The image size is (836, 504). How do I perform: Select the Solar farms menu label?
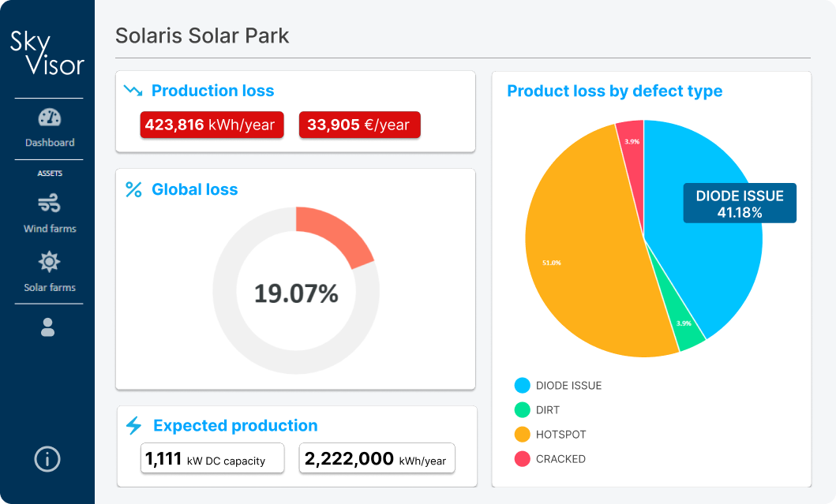[50, 288]
